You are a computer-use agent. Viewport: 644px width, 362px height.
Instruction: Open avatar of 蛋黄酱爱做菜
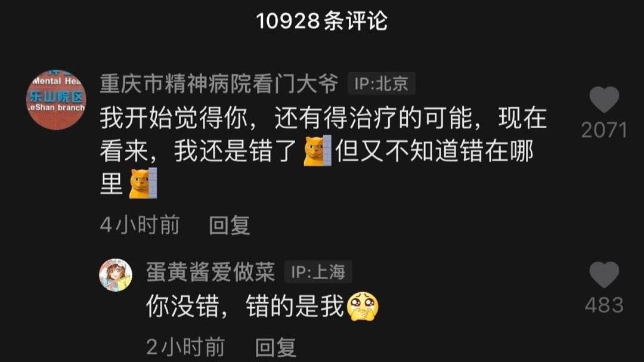(116, 275)
